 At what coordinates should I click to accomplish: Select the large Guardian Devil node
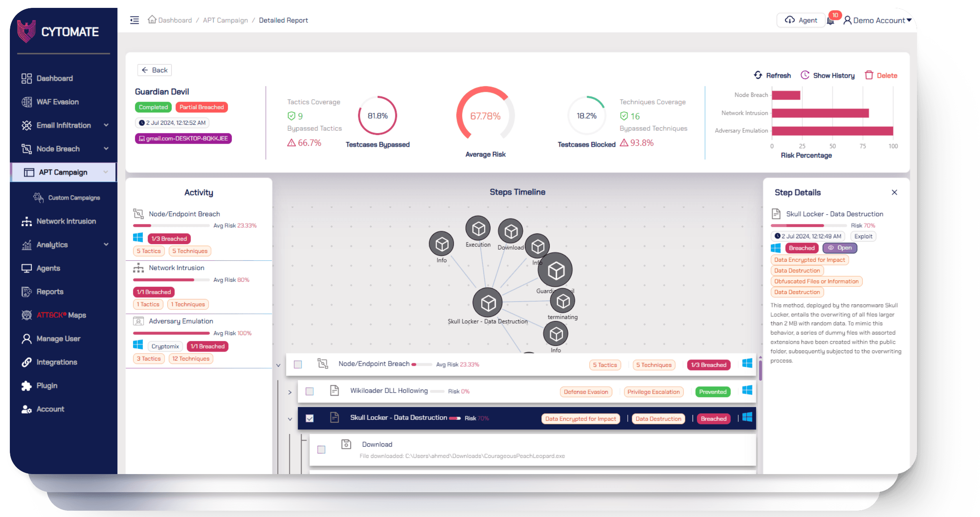555,270
